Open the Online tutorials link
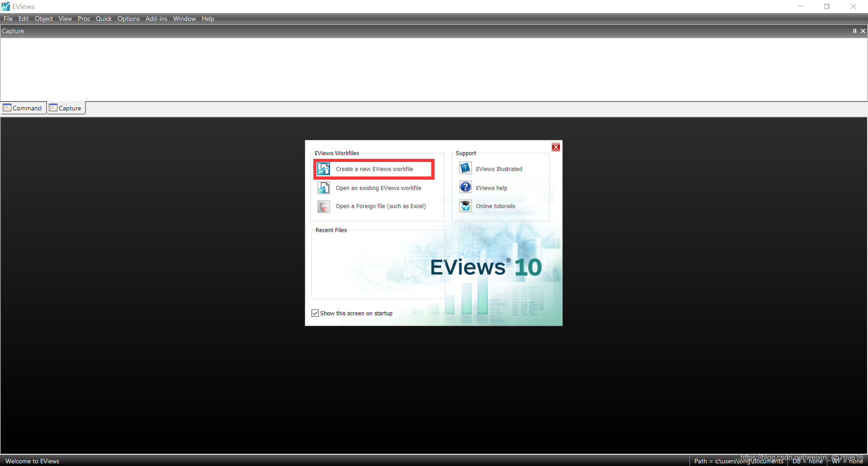The width and height of the screenshot is (868, 466). click(x=495, y=206)
